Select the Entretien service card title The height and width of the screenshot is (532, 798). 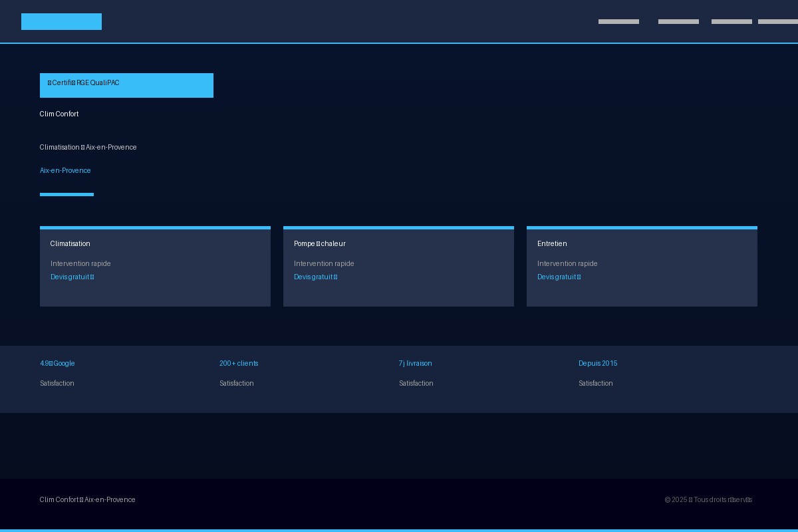coord(552,244)
